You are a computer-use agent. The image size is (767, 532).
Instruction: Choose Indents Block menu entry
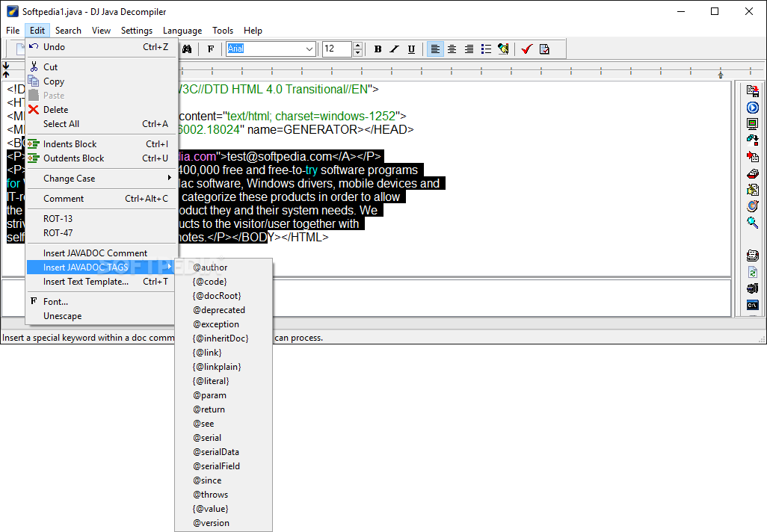click(101, 144)
